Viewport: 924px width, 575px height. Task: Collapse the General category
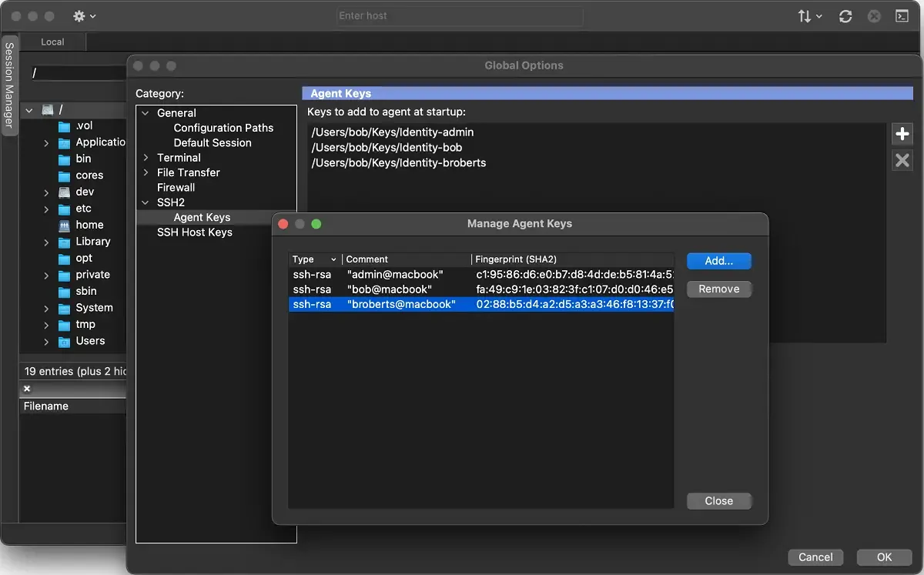[146, 113]
